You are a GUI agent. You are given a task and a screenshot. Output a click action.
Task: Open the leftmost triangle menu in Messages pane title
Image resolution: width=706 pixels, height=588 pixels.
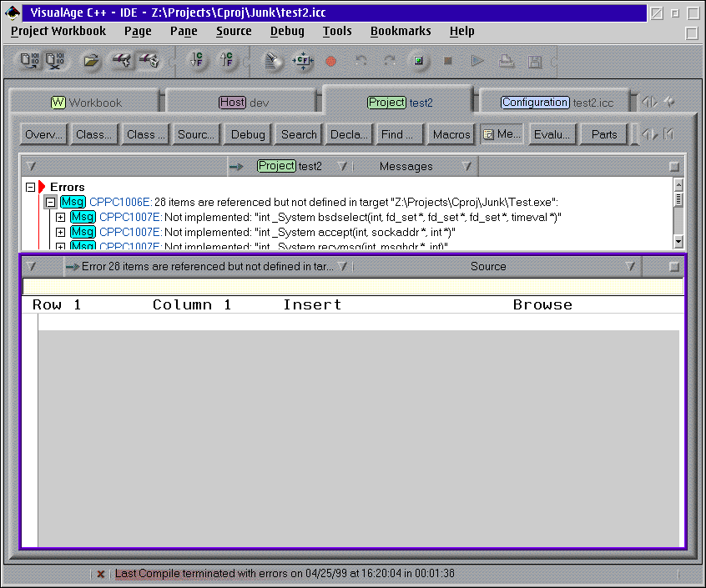click(31, 167)
